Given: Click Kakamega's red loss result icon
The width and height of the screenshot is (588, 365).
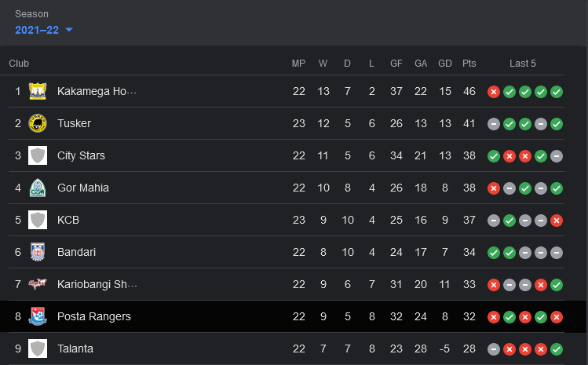Looking at the screenshot, I should pos(494,92).
